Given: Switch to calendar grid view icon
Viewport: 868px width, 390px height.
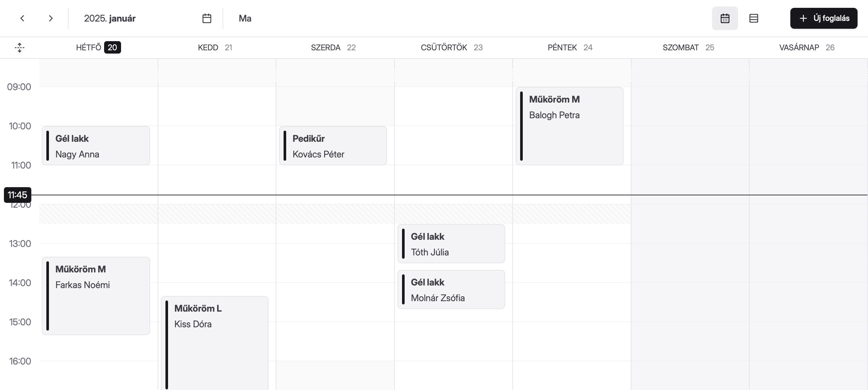Looking at the screenshot, I should (725, 18).
